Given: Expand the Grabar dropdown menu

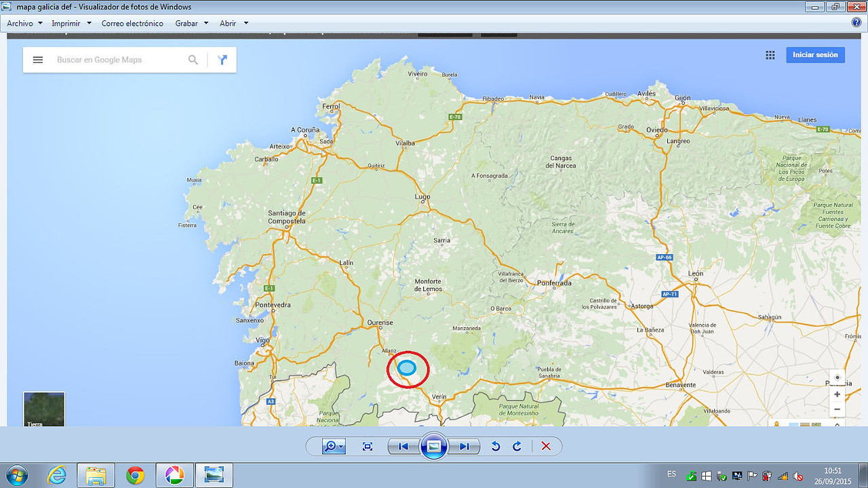Looking at the screenshot, I should coord(192,23).
